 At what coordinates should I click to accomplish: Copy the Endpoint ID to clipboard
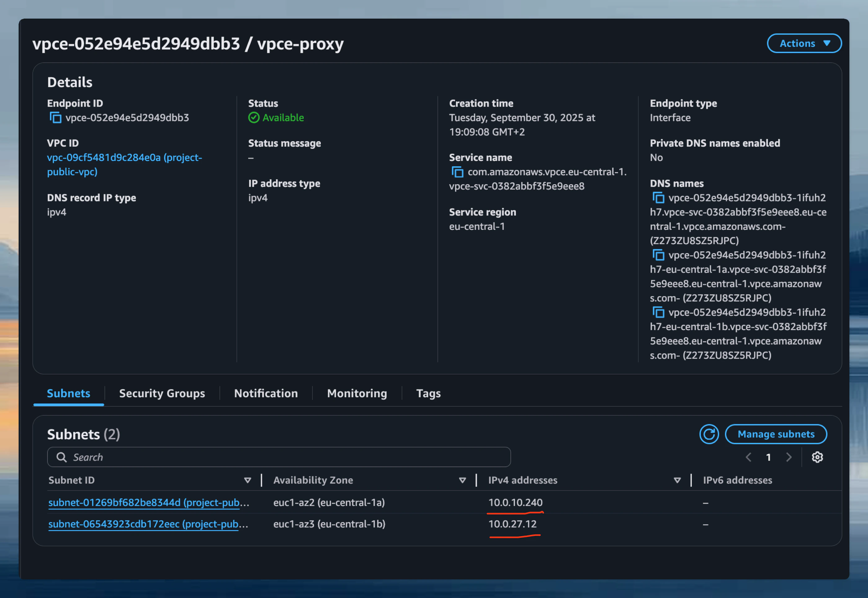coord(56,117)
